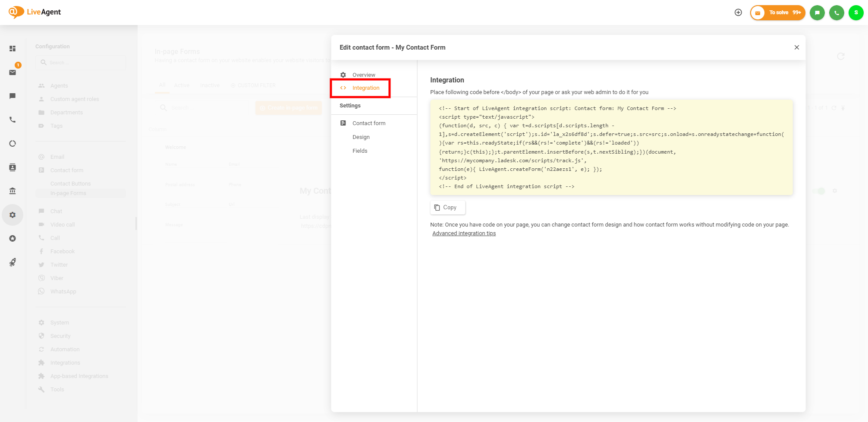Click the Configuration gear icon in sidebar
The image size is (868, 422).
click(13, 215)
